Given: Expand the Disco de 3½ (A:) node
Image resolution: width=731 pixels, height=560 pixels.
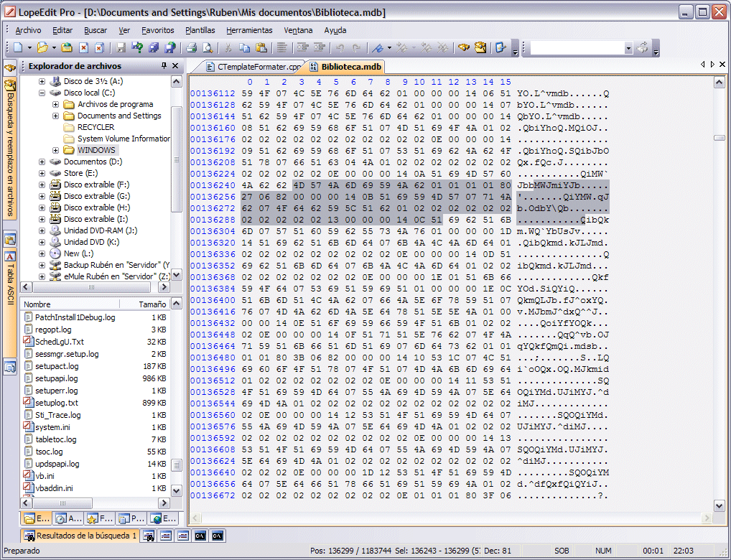Looking at the screenshot, I should point(42,82).
